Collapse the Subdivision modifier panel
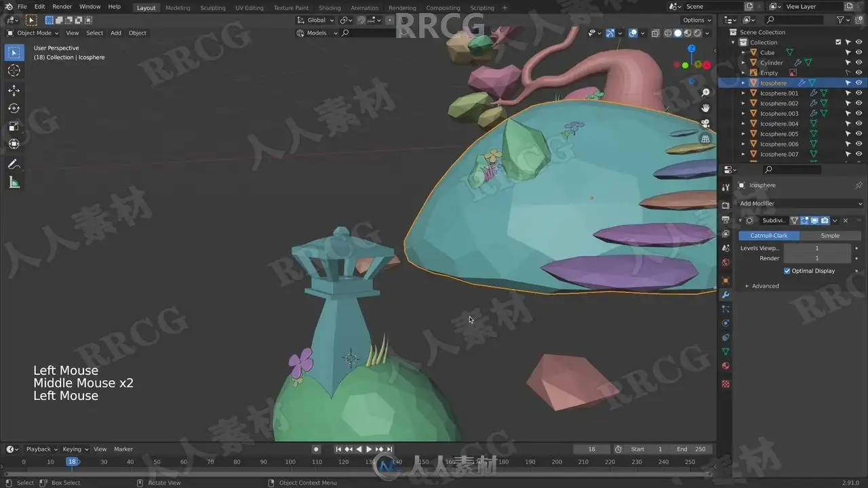Screen dimensions: 868x488 pyautogui.click(x=740, y=220)
